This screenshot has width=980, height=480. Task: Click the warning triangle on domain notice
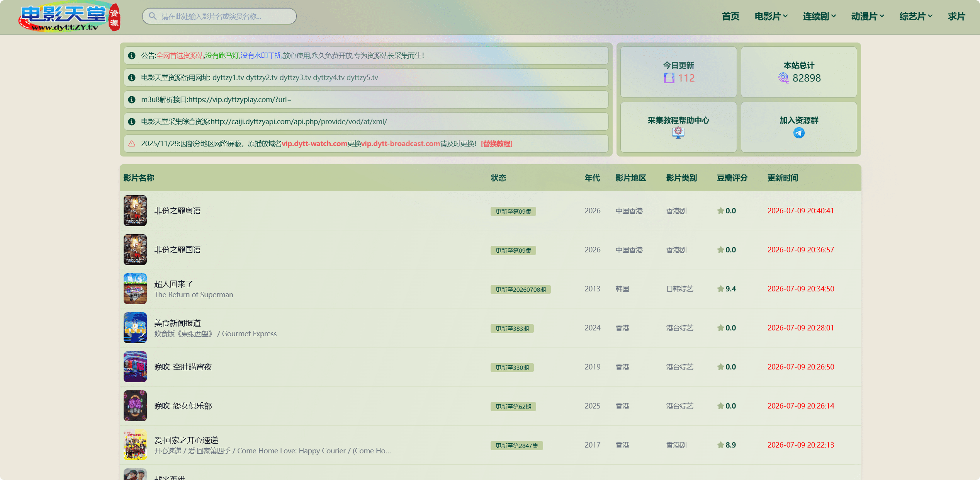[132, 144]
